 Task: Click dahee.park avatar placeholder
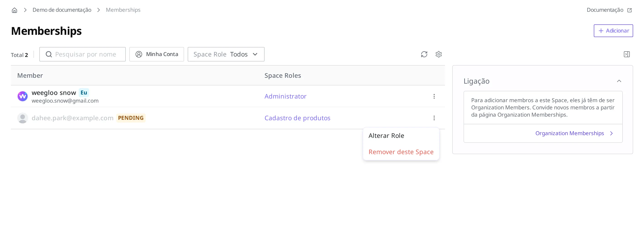[23, 118]
